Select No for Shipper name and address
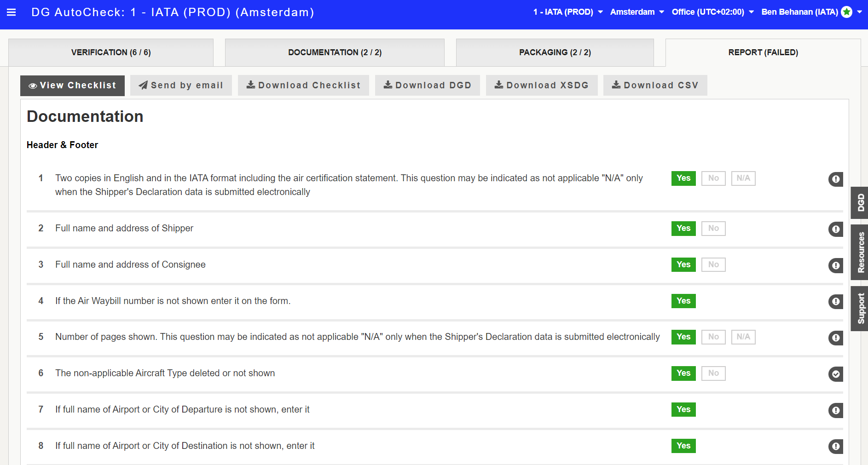The width and height of the screenshot is (868, 465). [713, 229]
